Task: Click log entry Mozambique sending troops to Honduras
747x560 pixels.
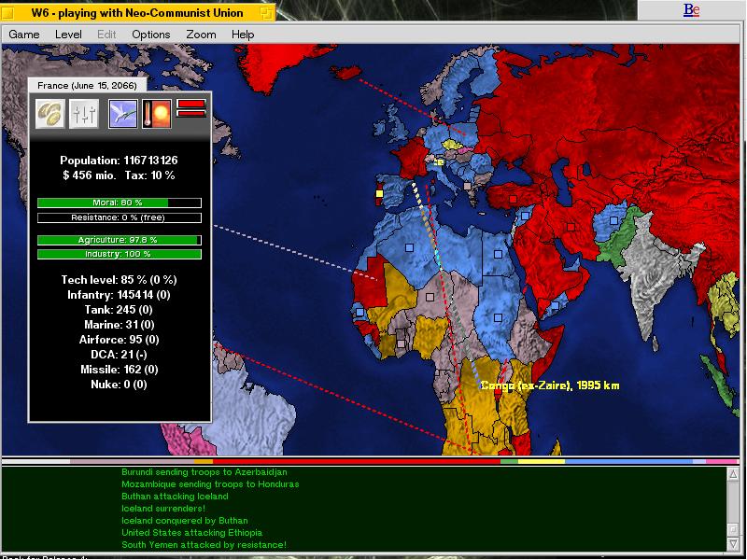Action: tap(210, 484)
